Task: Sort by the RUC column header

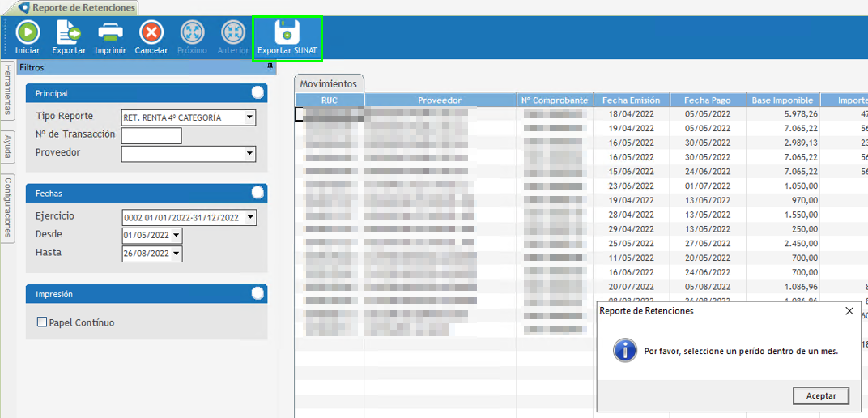Action: (x=330, y=100)
